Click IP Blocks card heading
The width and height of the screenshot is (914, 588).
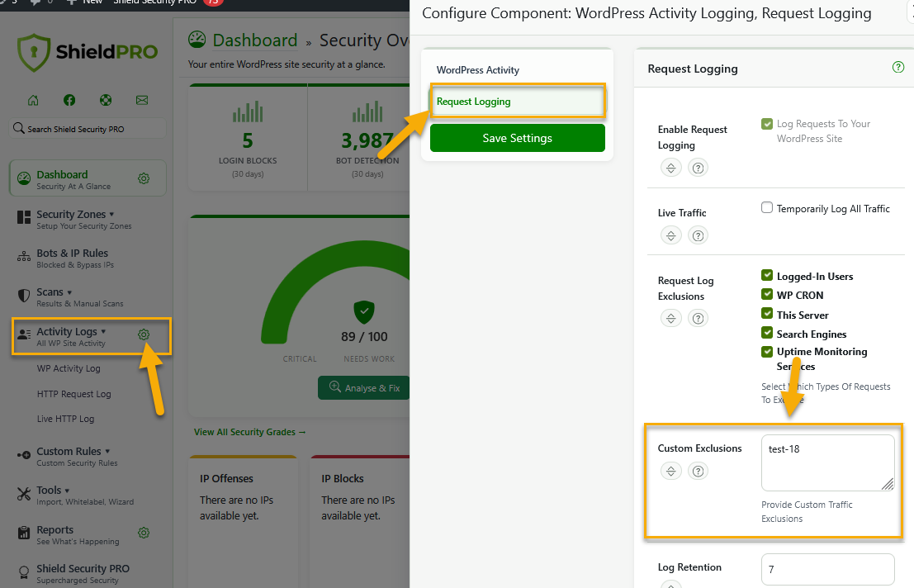(342, 478)
